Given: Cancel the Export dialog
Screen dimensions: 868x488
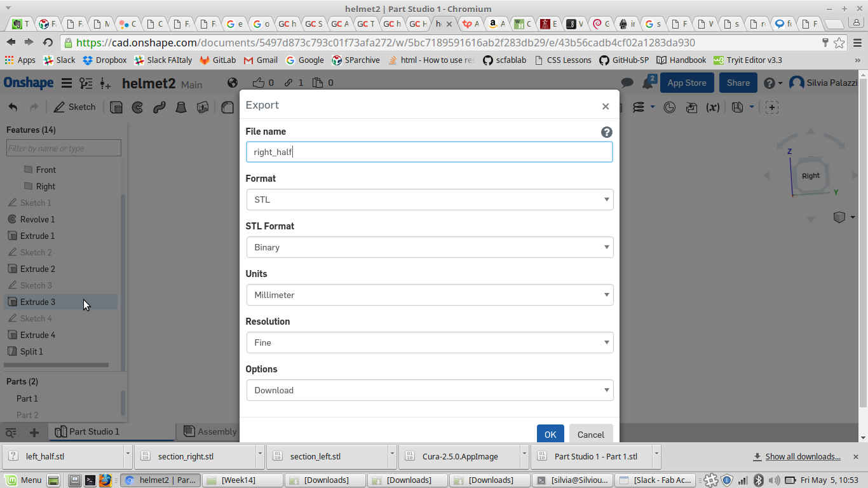Looking at the screenshot, I should click(x=591, y=435).
